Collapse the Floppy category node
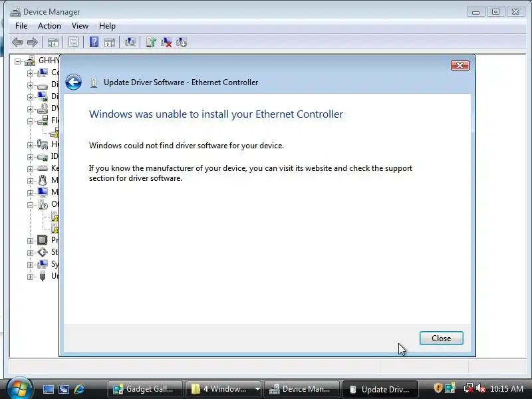 [x=30, y=121]
